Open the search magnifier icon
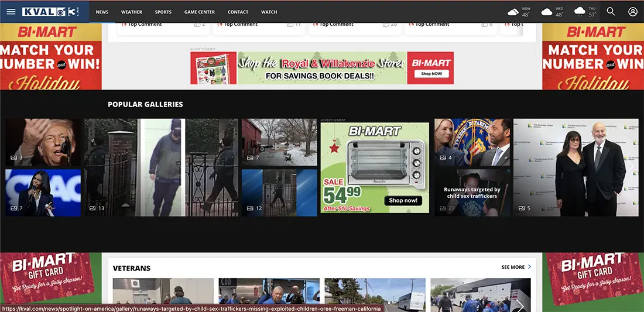The image size is (644, 312). coord(611,12)
